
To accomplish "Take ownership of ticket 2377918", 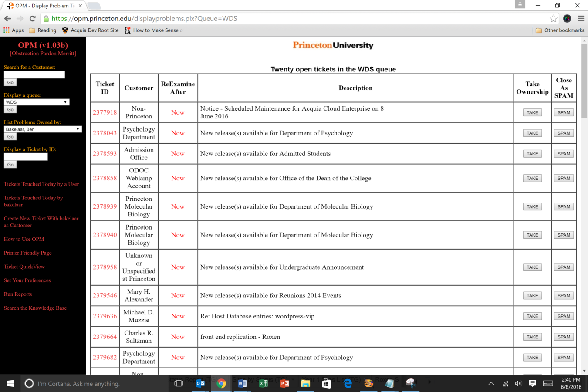I will click(532, 112).
